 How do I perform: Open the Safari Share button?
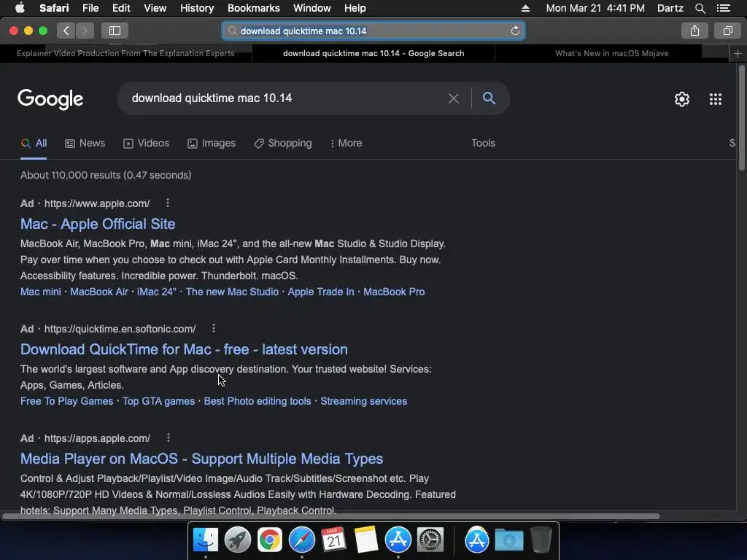click(694, 31)
